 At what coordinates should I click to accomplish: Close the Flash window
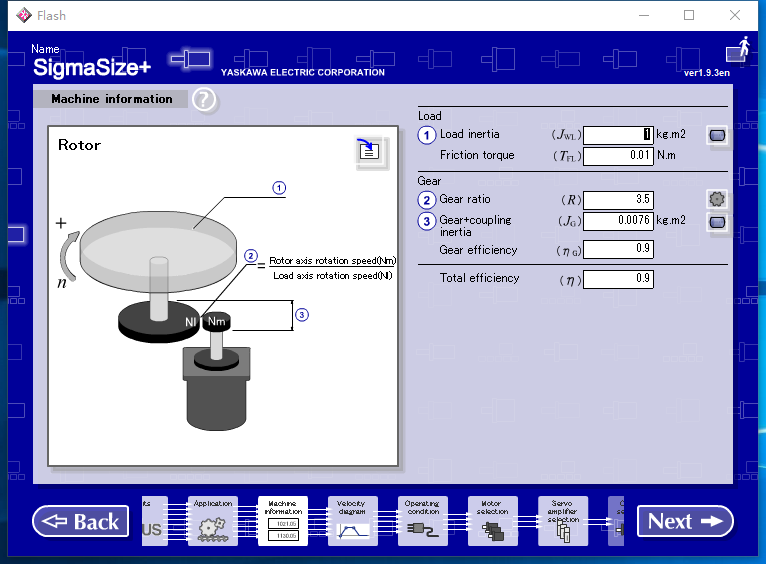735,15
